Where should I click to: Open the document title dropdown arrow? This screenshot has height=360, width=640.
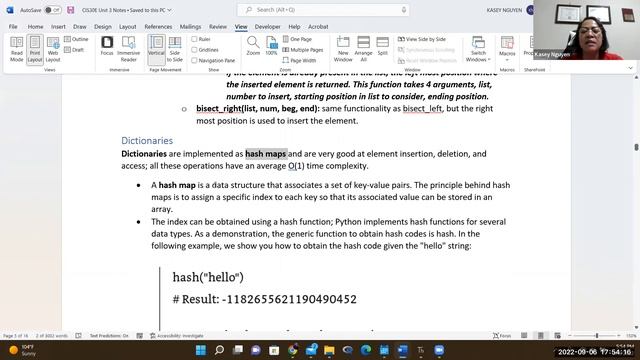[x=169, y=10]
